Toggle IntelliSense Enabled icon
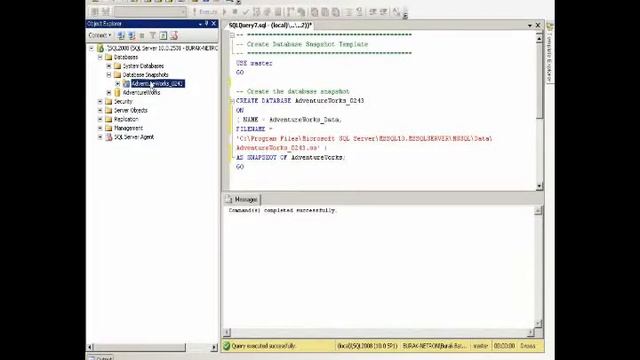 click(x=278, y=12)
